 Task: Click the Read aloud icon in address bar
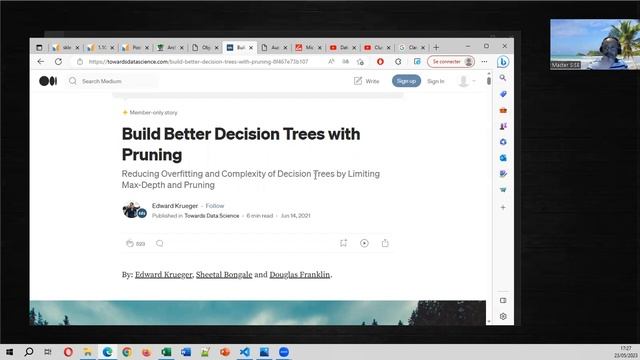[331, 62]
